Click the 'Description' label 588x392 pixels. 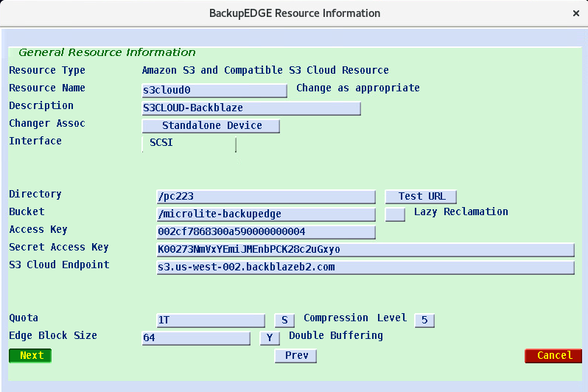(41, 106)
